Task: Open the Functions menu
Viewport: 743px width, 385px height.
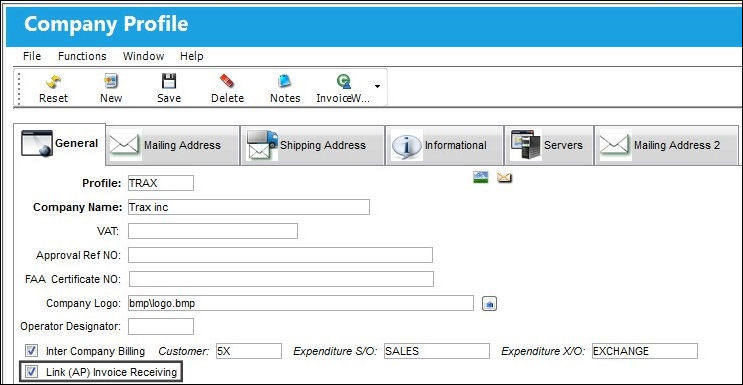Action: 82,56
